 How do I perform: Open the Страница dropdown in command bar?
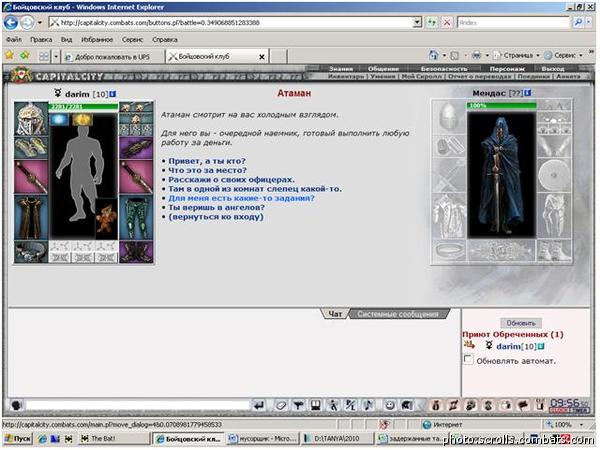(517, 55)
